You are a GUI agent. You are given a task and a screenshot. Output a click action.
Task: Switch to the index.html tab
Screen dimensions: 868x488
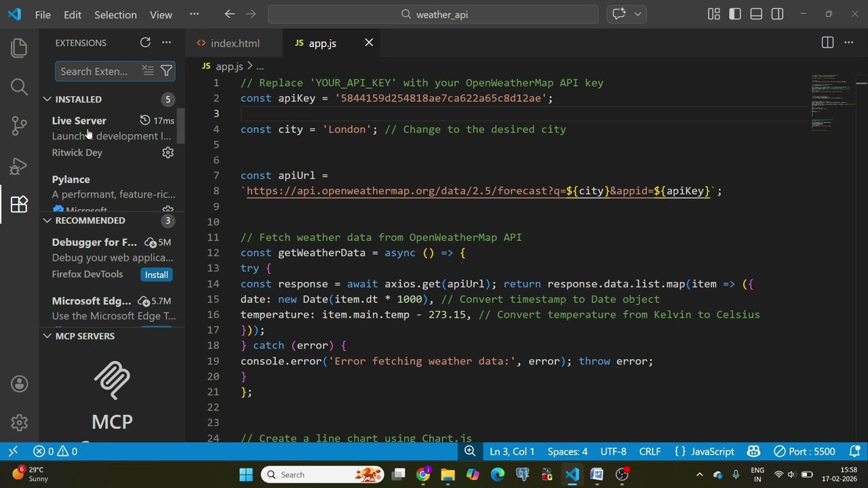235,43
